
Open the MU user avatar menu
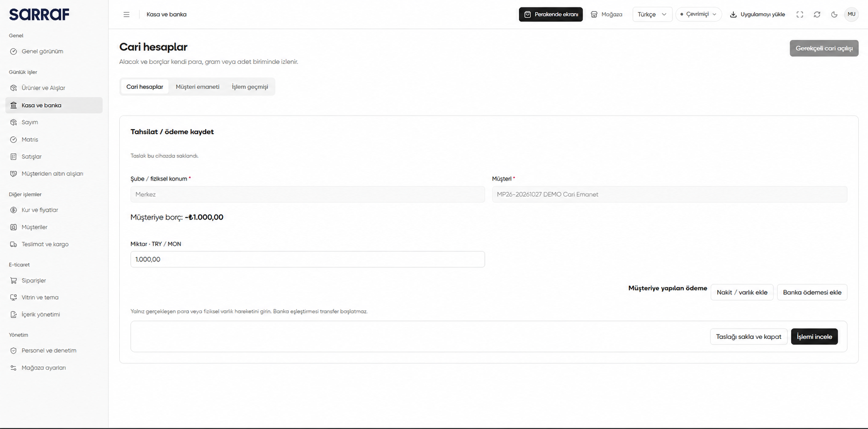[x=851, y=14]
